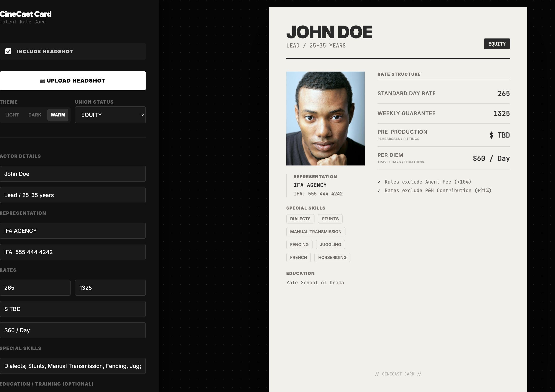Click the FENCING skill tag
This screenshot has width=555, height=392.
(299, 244)
